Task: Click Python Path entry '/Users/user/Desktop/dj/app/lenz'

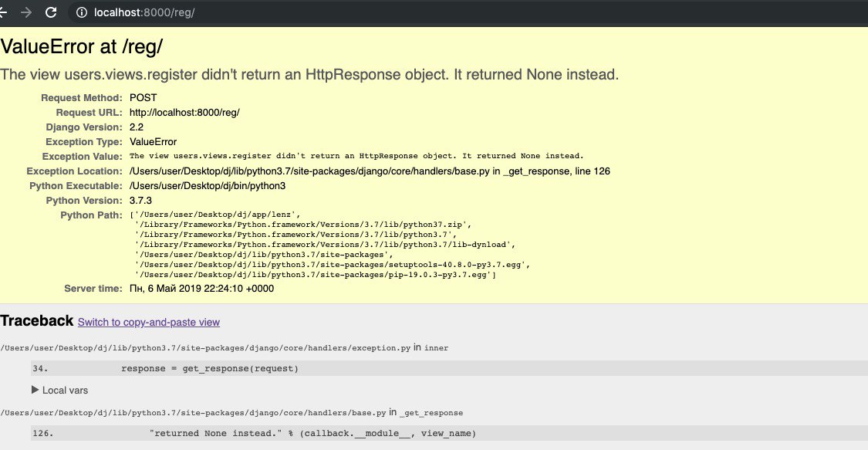Action: click(216, 215)
